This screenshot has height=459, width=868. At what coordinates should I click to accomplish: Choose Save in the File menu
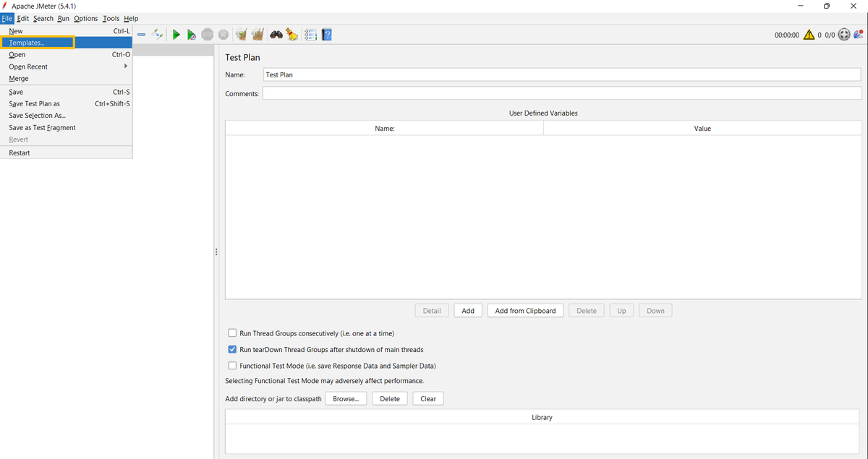(x=66, y=92)
